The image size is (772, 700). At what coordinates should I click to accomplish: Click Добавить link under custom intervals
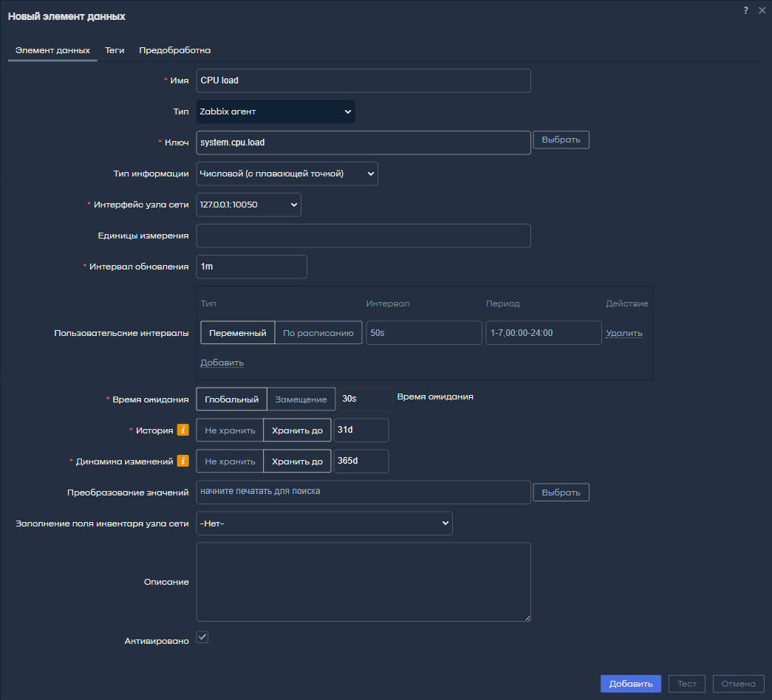coord(222,363)
